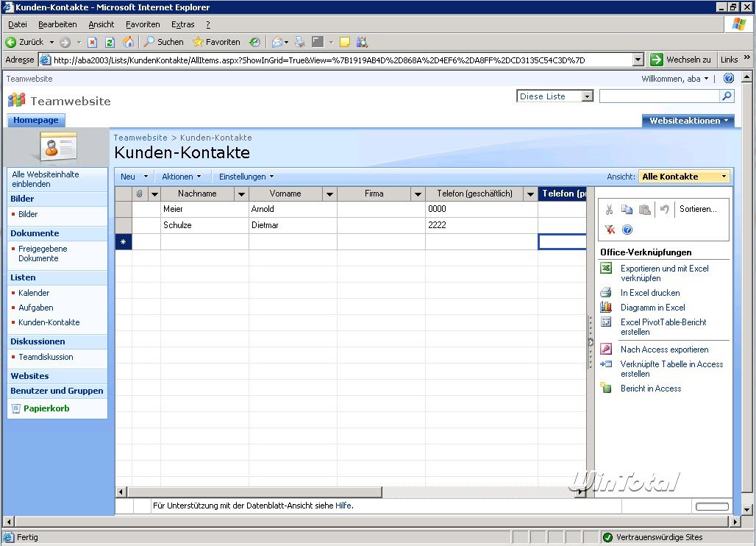This screenshot has width=756, height=546.
Task: Click the SharePoint help icon next to Willkommen
Action: pyautogui.click(x=729, y=78)
